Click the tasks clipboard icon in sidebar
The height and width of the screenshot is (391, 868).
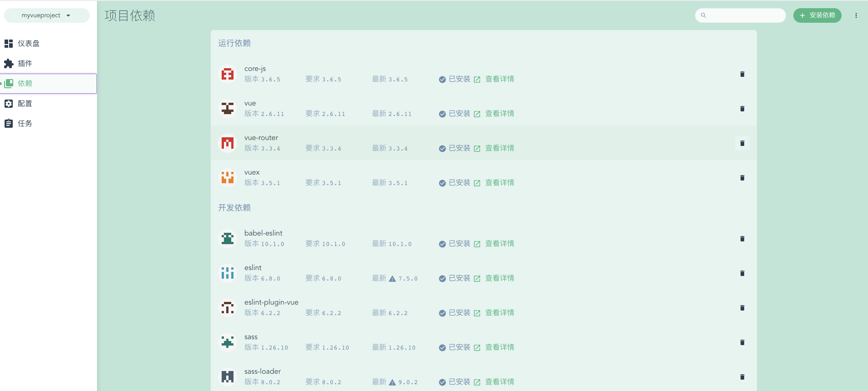pos(9,124)
